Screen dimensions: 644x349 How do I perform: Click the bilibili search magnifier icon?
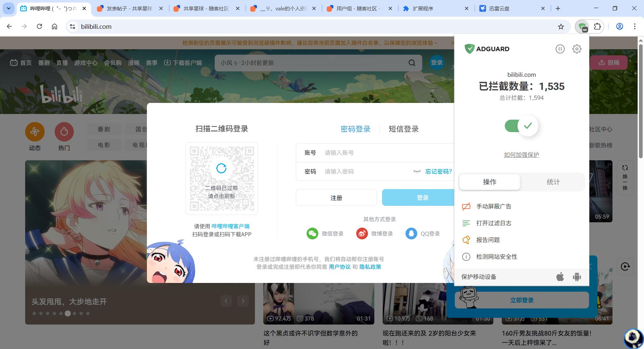tap(412, 63)
